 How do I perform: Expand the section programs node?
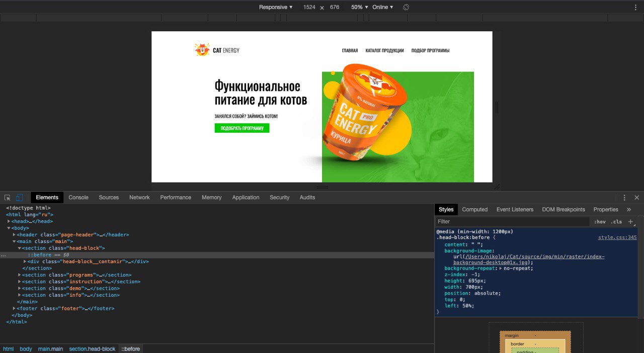[20, 275]
